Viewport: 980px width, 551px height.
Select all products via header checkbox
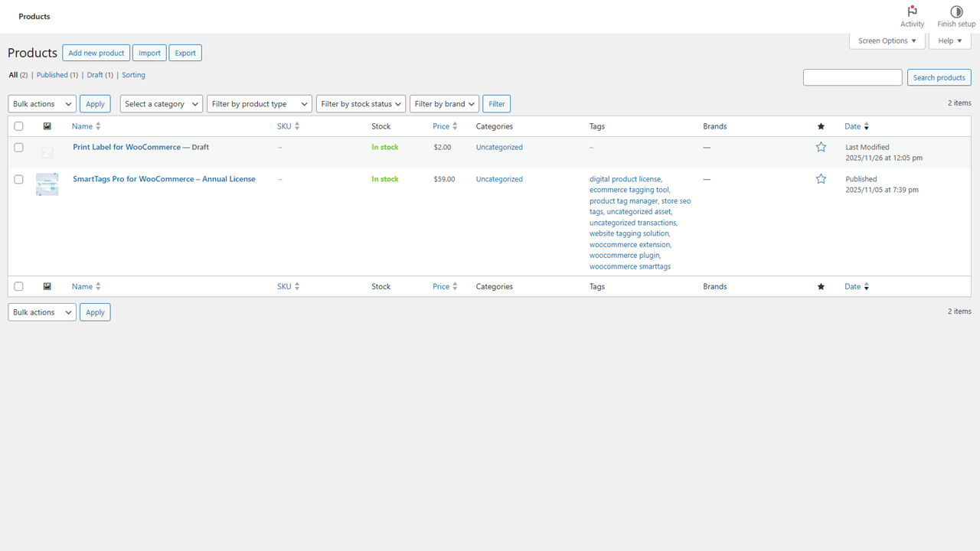pos(18,126)
